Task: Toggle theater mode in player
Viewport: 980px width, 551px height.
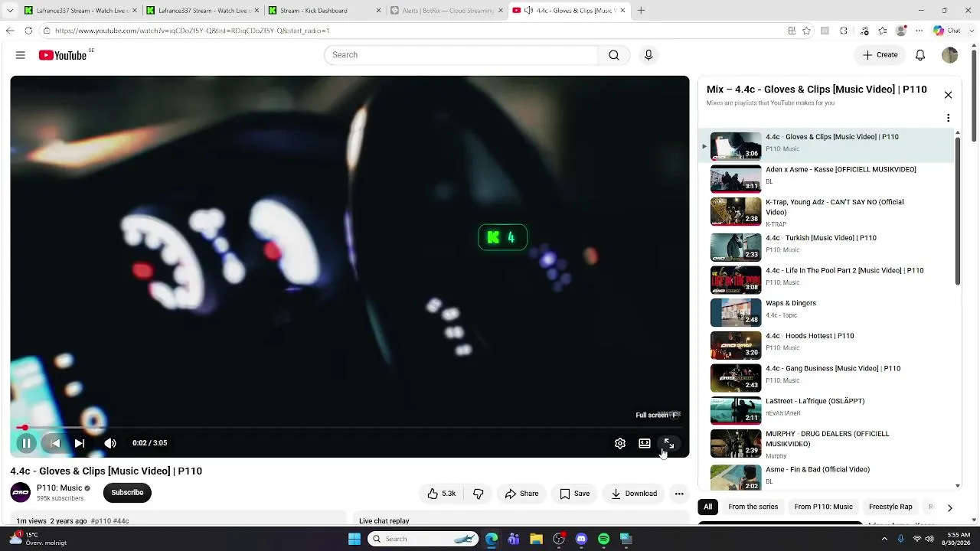Action: point(645,443)
